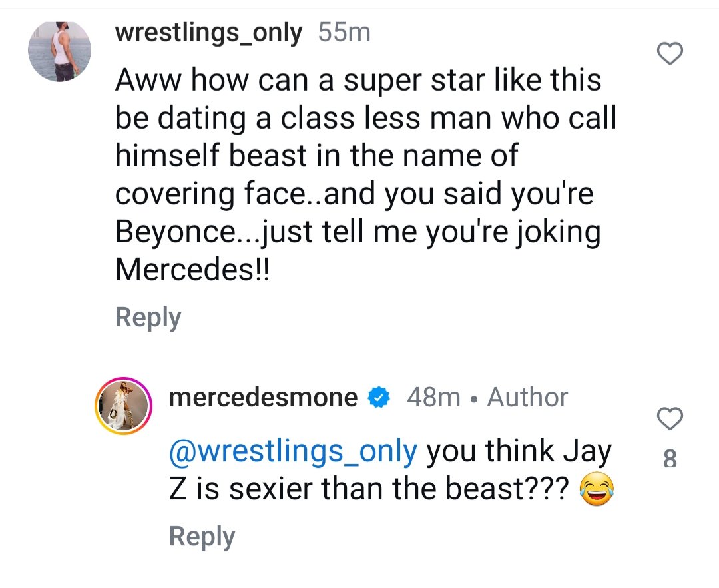Screen dimensions: 719x588
Task: Click the 48m timestamp
Action: coord(433,398)
